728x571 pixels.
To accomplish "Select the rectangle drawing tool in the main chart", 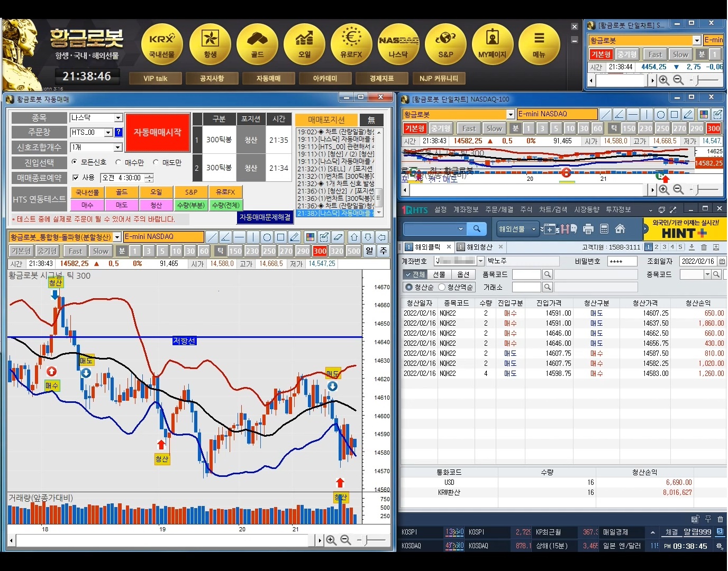I will tap(281, 237).
